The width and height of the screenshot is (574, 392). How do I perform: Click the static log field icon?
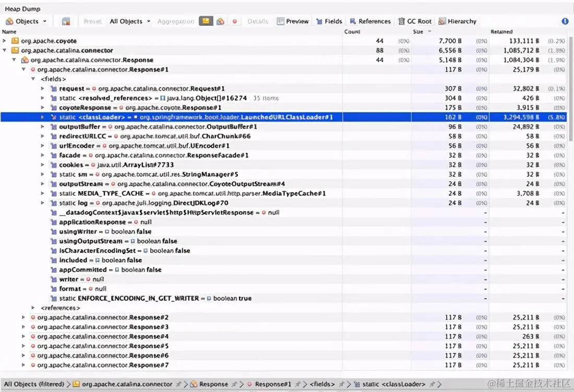53,203
